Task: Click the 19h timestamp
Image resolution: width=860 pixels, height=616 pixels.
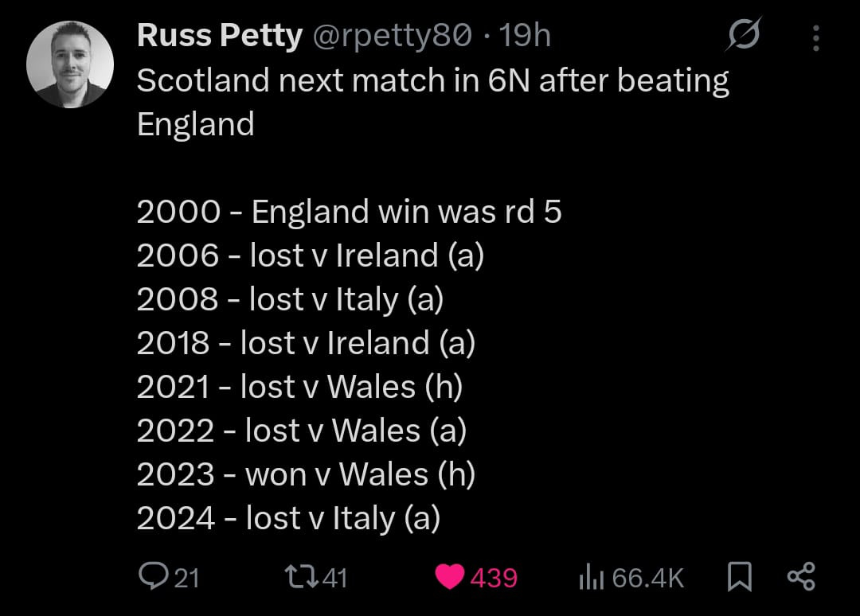Action: pos(526,35)
